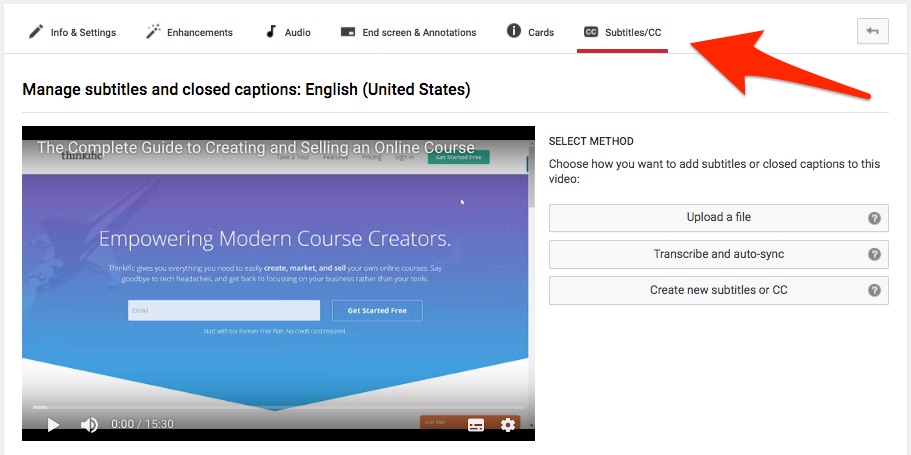Click the Cards info circle icon
911x455 pixels.
tap(514, 31)
